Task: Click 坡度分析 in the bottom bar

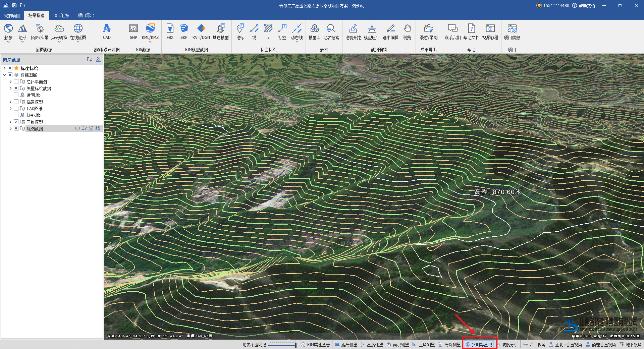Action: pyautogui.click(x=507, y=345)
